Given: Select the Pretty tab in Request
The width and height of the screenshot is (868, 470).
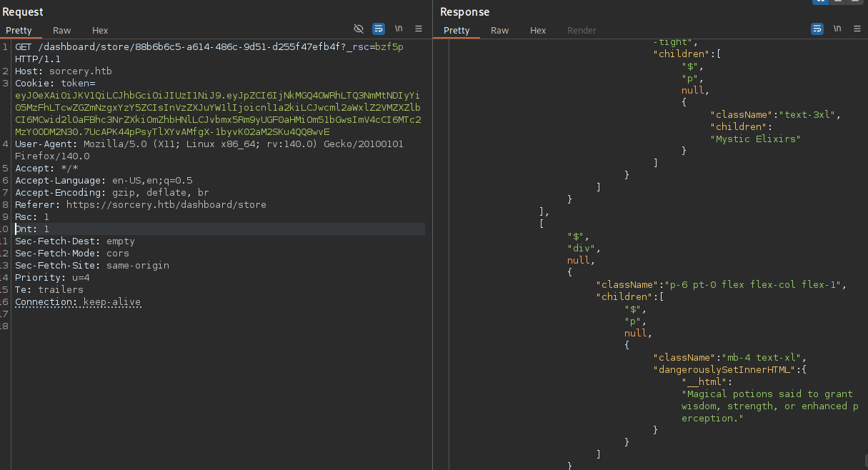Looking at the screenshot, I should (x=19, y=31).
